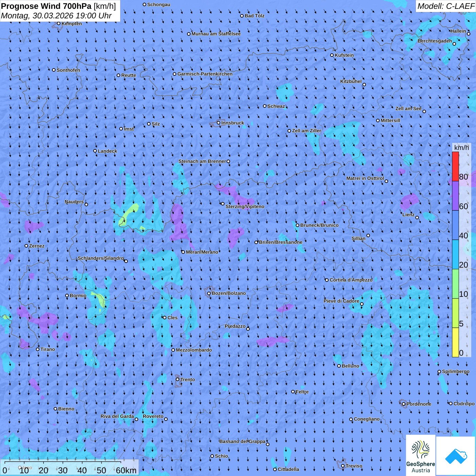Viewport: 476px width, 476px height.
Task: Select the purple 60–80 km/h legend swatch
Action: (x=455, y=196)
